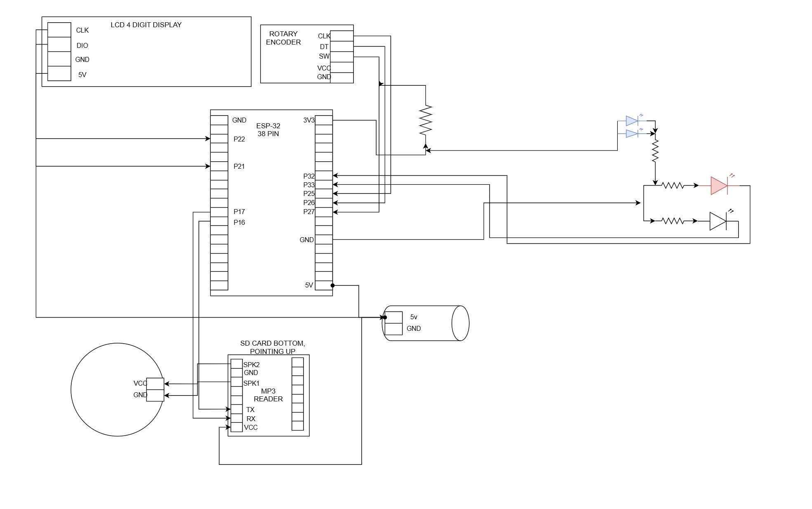
Task: Click the P27 pin label
Action: click(x=309, y=212)
